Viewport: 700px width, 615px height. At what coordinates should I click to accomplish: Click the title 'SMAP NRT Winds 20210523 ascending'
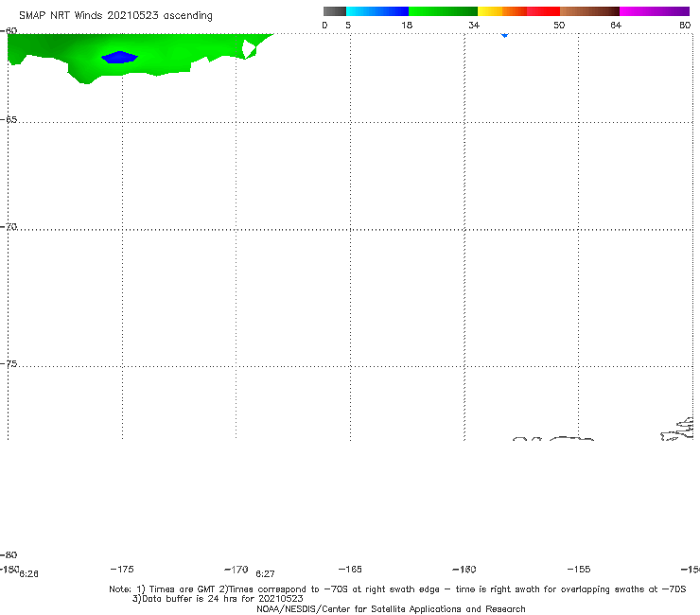coord(115,15)
